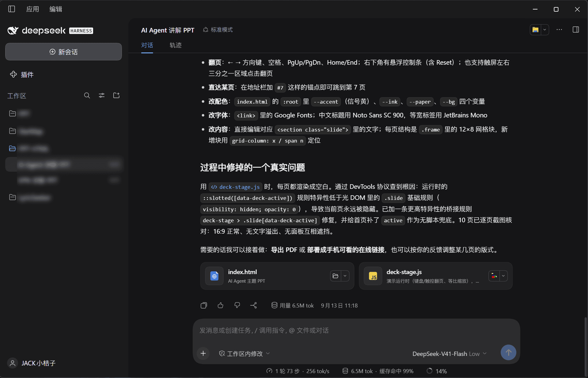Open deck-stage.js with app icon
Viewport: 588px width, 378px height.
click(494, 276)
